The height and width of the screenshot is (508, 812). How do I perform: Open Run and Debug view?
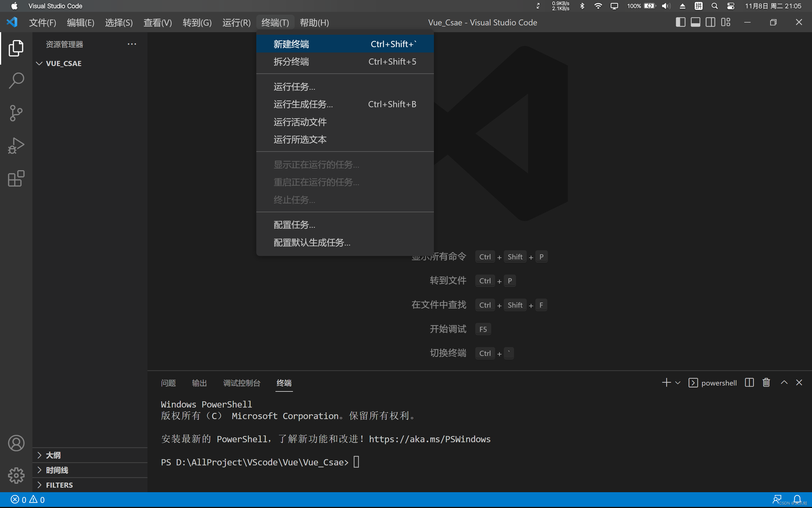tap(16, 145)
